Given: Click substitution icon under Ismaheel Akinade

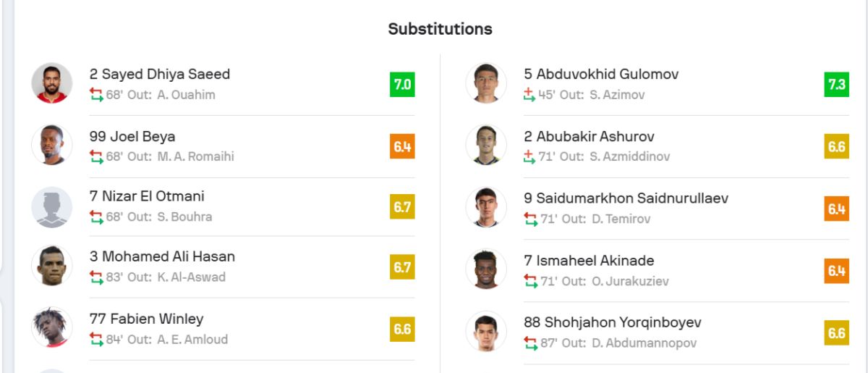Looking at the screenshot, I should [x=530, y=281].
